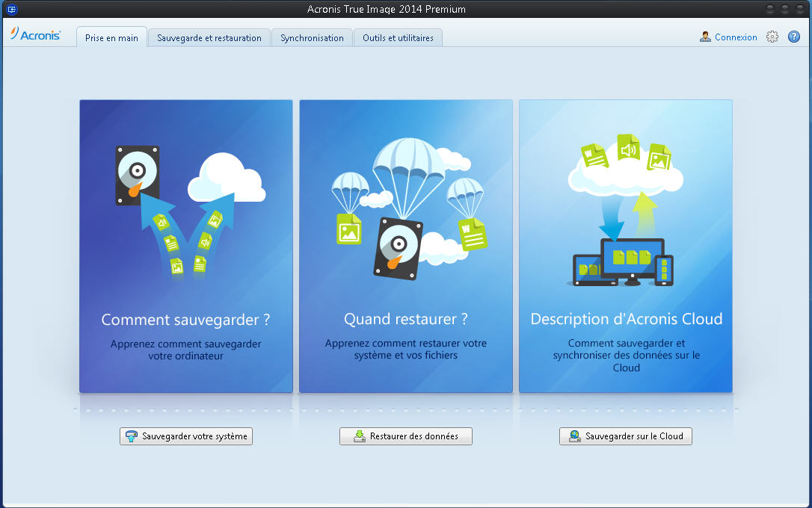Switch to Prise en main tab
This screenshot has width=812, height=508.
click(112, 37)
